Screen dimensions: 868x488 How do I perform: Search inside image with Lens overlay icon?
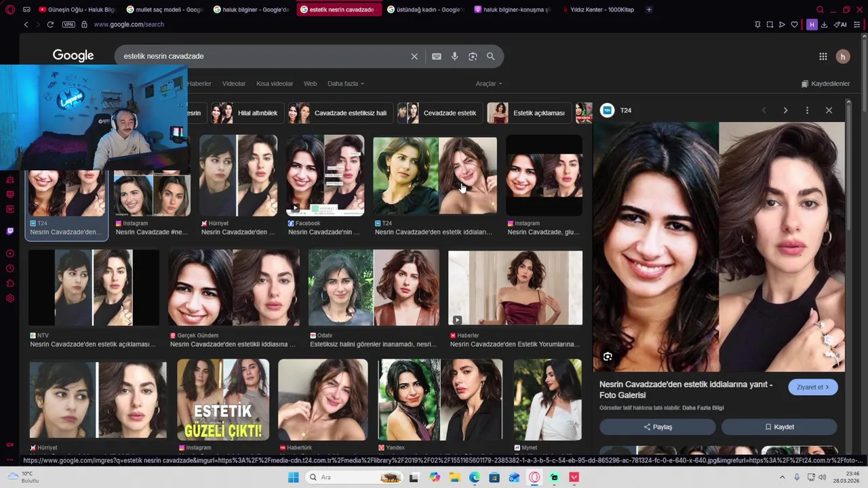coord(608,357)
